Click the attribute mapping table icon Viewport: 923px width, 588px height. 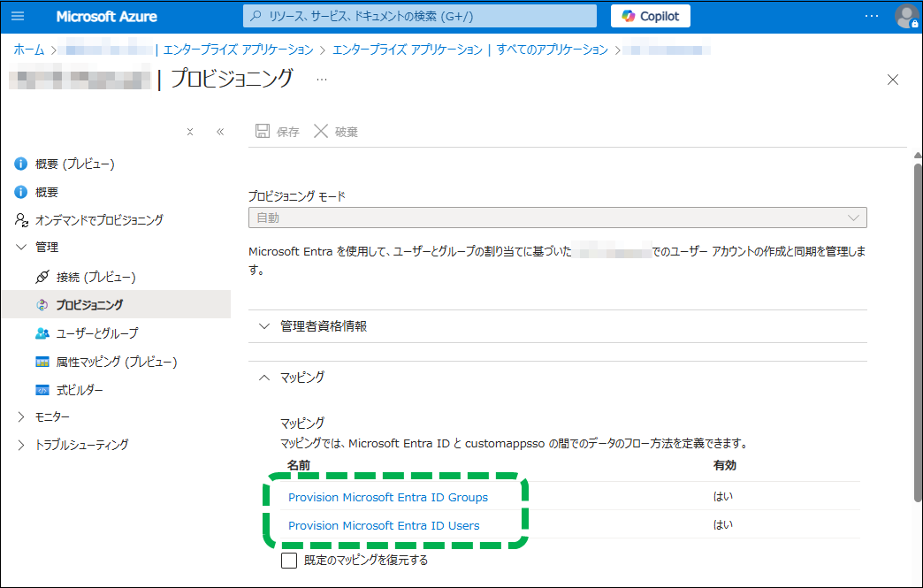click(x=42, y=362)
